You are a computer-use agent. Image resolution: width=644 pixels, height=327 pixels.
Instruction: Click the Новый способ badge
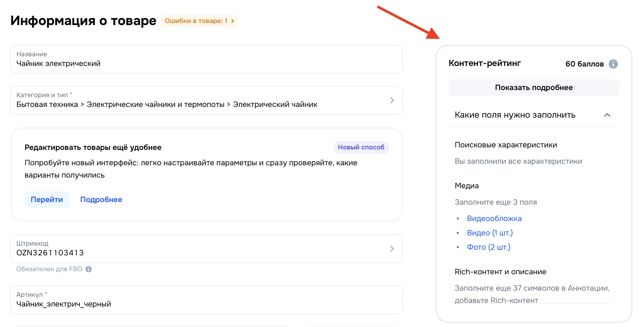[x=361, y=147]
